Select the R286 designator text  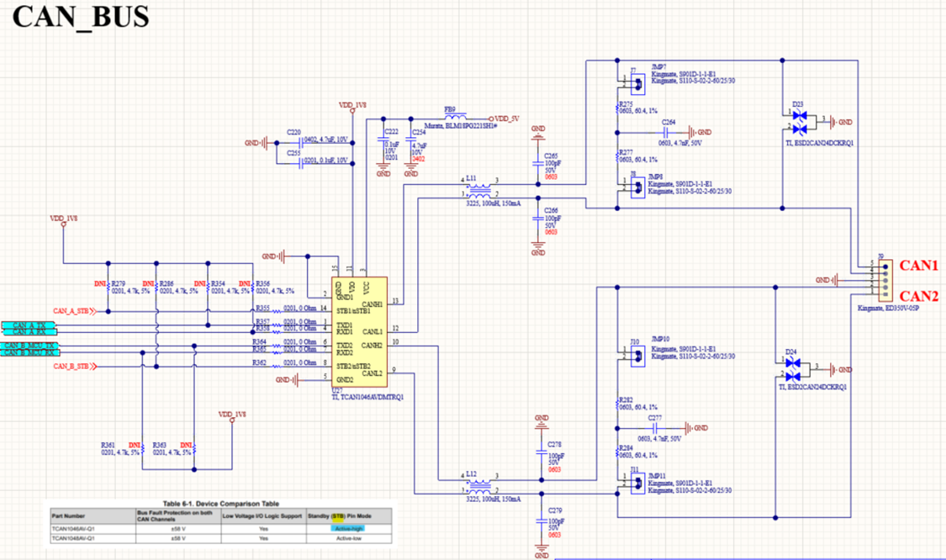click(x=166, y=283)
